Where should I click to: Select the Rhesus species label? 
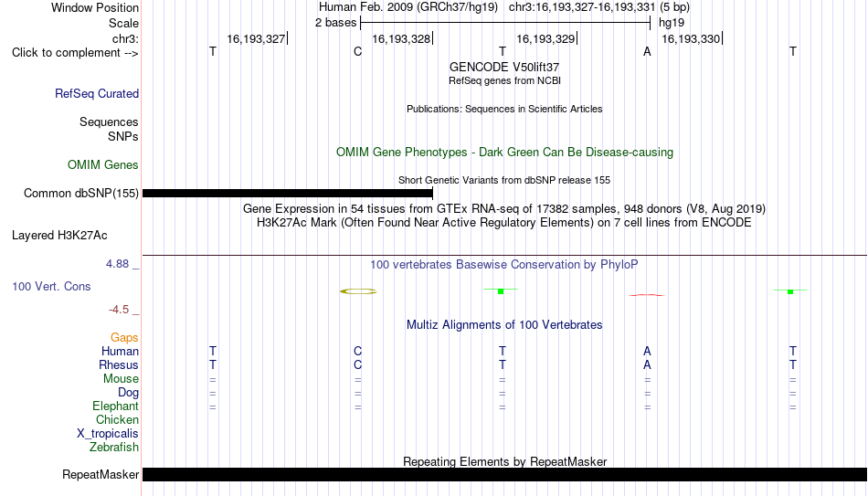(119, 364)
